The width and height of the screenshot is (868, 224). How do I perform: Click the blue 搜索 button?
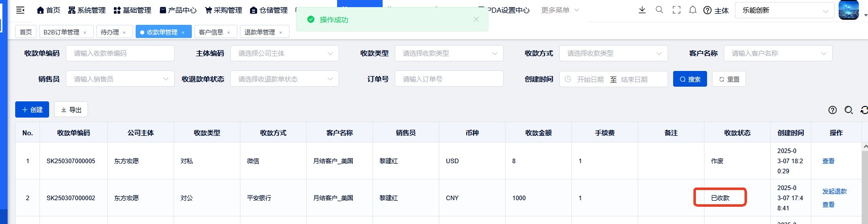click(689, 79)
